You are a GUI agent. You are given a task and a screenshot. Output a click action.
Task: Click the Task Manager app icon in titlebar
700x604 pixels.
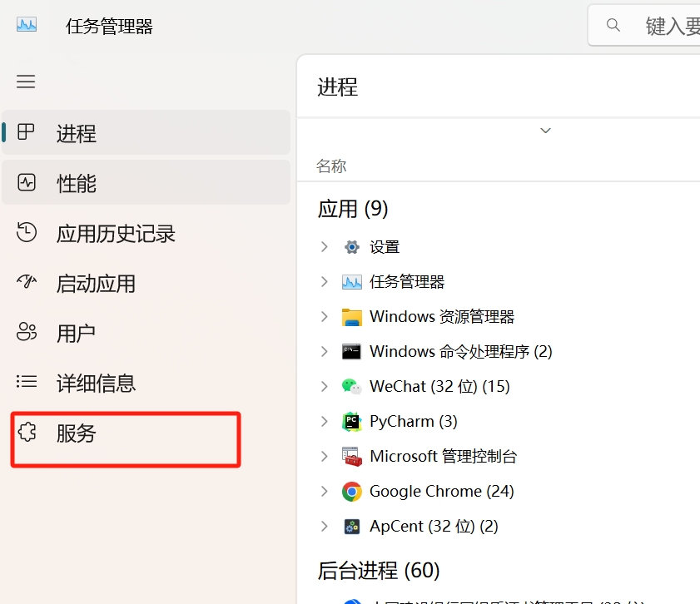coord(26,25)
